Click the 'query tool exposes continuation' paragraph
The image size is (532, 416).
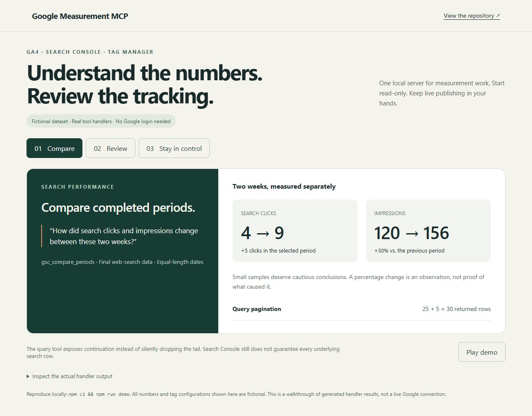(x=183, y=353)
